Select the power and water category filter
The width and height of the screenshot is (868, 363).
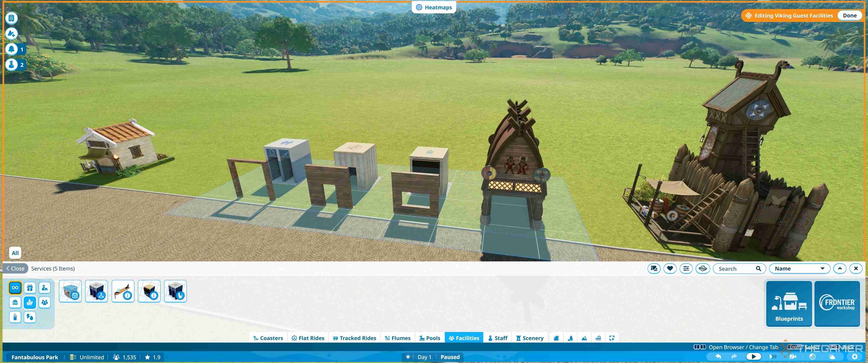30,317
